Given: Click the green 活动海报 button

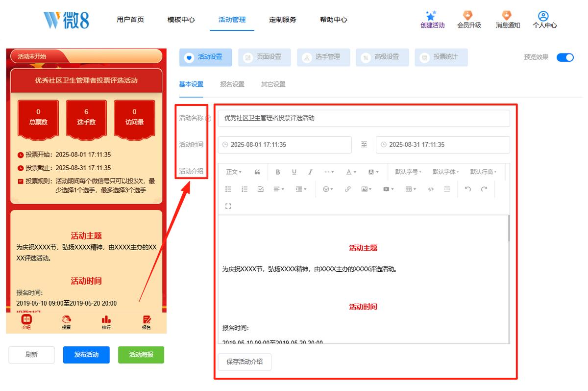Looking at the screenshot, I should click(x=141, y=355).
